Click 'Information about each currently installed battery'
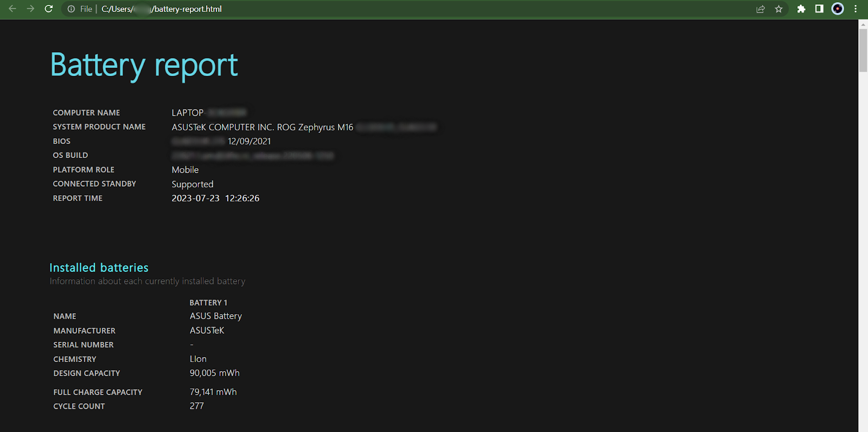 148,281
